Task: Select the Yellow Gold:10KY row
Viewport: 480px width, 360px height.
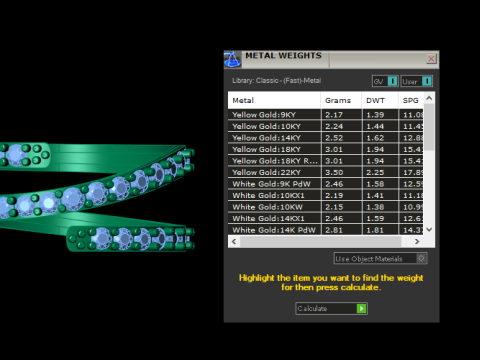Action: click(x=326, y=126)
